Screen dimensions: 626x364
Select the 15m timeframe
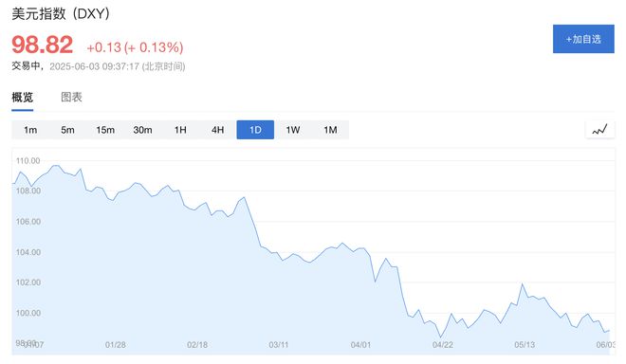pyautogui.click(x=105, y=130)
